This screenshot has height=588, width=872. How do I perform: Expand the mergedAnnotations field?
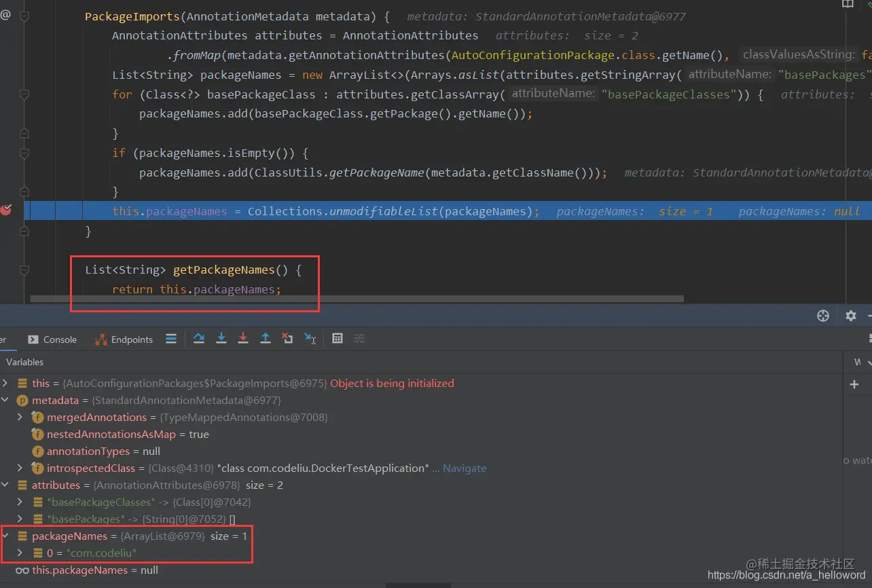(x=20, y=418)
